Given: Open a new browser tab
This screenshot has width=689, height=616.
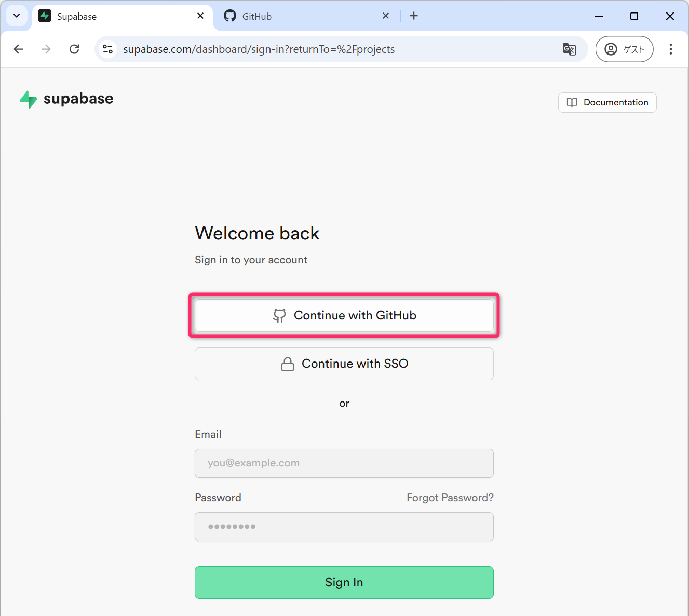Looking at the screenshot, I should coord(414,16).
